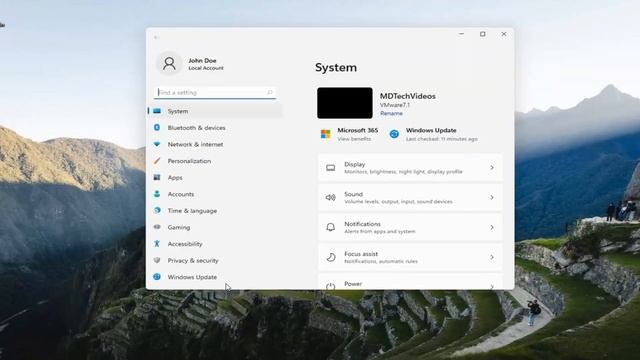Expand Power settings chevron
This screenshot has height=360, width=640.
[x=492, y=287]
